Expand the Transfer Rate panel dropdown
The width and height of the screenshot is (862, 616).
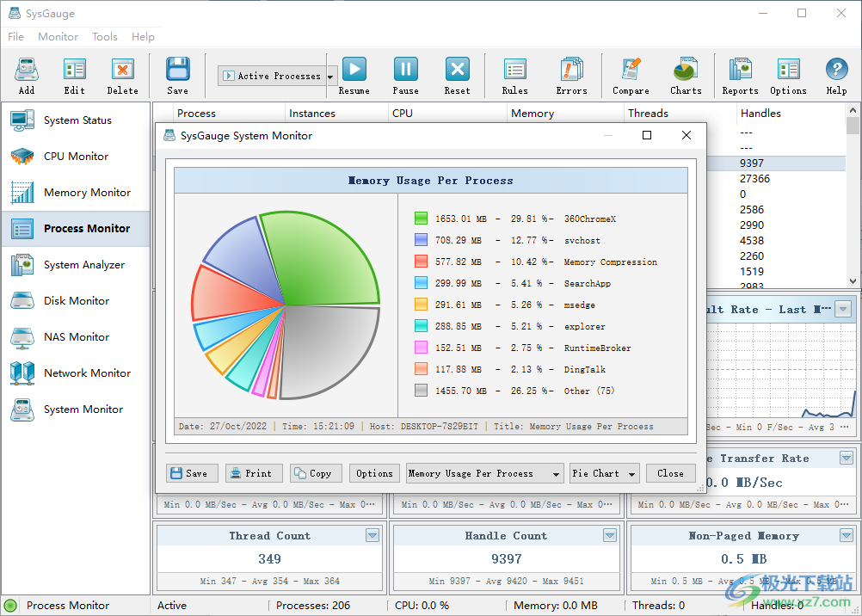(846, 458)
